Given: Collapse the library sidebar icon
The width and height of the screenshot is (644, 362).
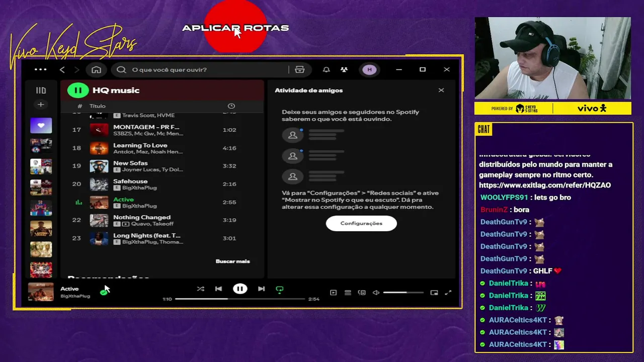Looking at the screenshot, I should pyautogui.click(x=41, y=90).
